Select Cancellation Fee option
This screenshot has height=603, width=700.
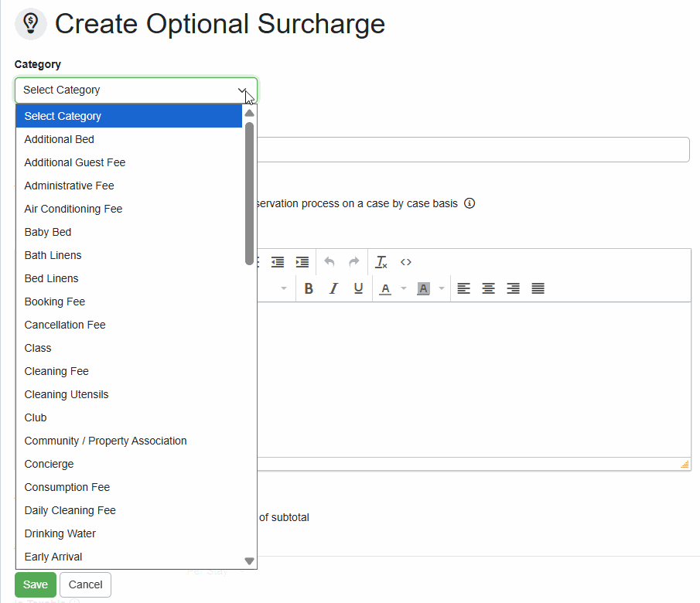coord(129,325)
